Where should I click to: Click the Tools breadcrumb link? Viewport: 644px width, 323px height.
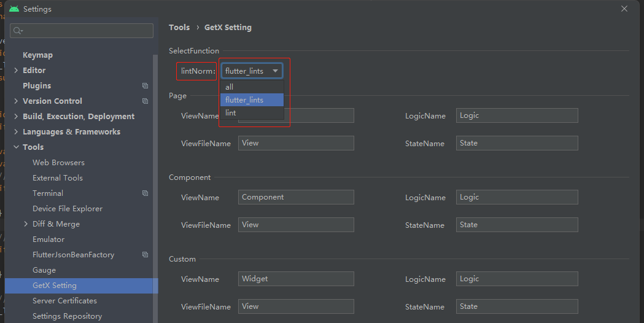point(179,27)
